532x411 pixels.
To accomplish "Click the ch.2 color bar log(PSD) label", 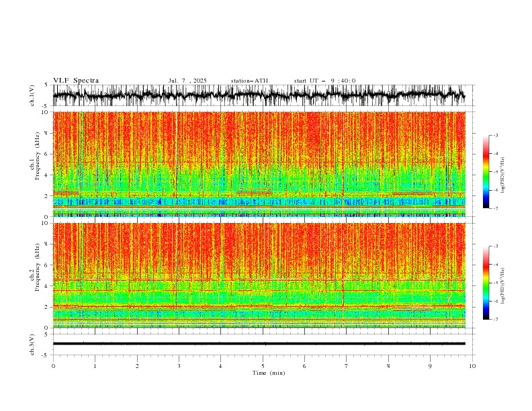I will (502, 286).
